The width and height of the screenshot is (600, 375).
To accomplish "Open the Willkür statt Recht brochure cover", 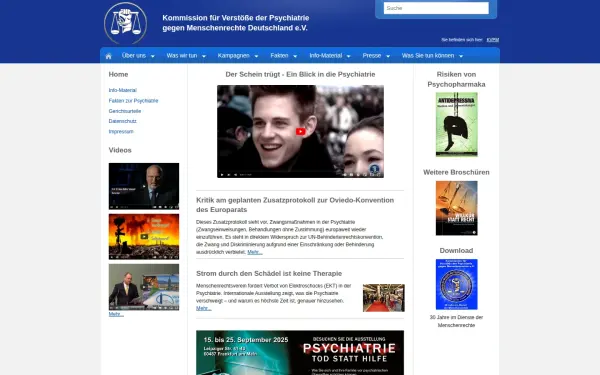I will (457, 208).
